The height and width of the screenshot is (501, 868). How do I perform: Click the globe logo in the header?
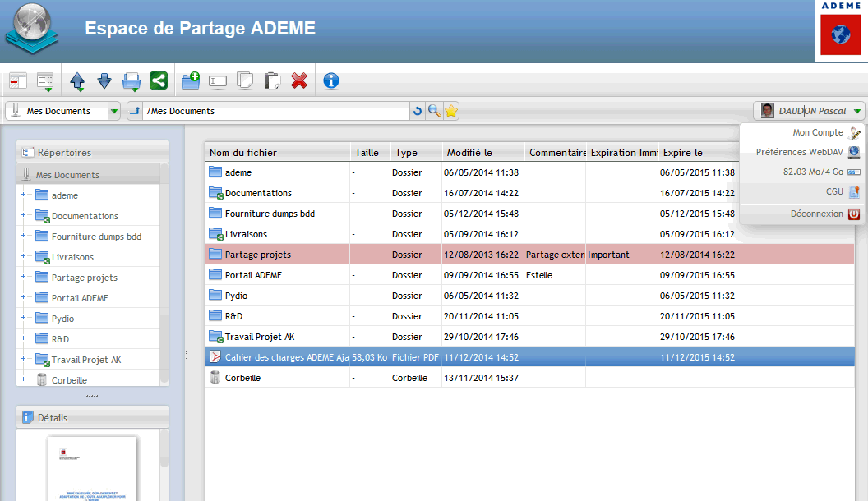click(32, 28)
